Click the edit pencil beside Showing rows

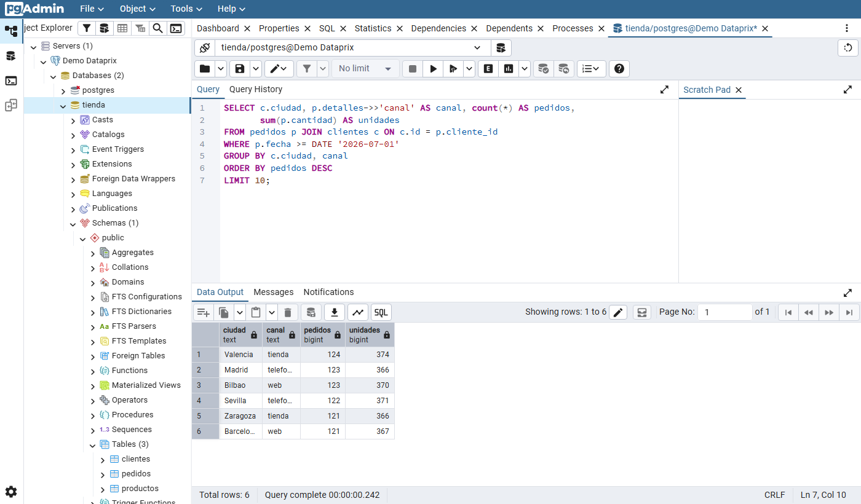[x=619, y=312]
